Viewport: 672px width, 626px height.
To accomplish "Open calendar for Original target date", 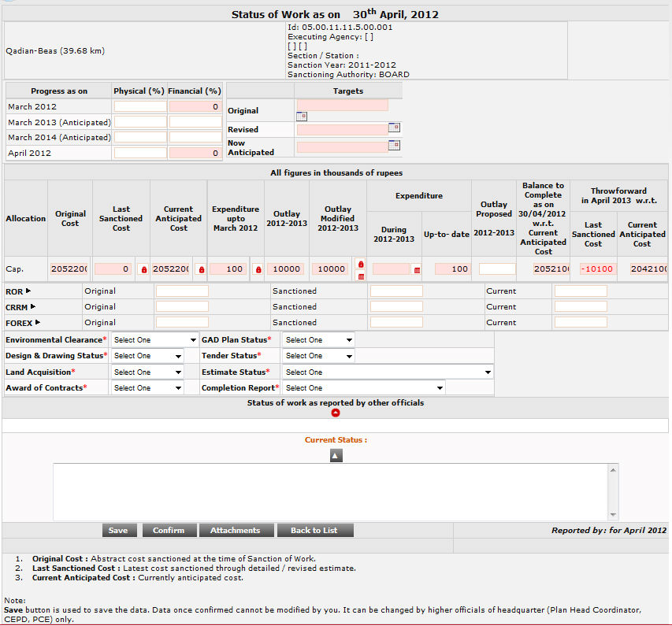I will [301, 117].
